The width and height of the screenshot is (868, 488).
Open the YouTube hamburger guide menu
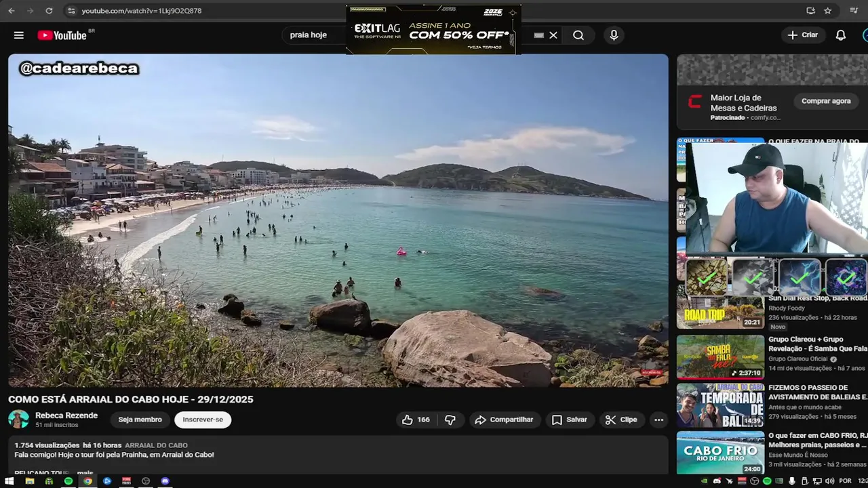(x=19, y=35)
